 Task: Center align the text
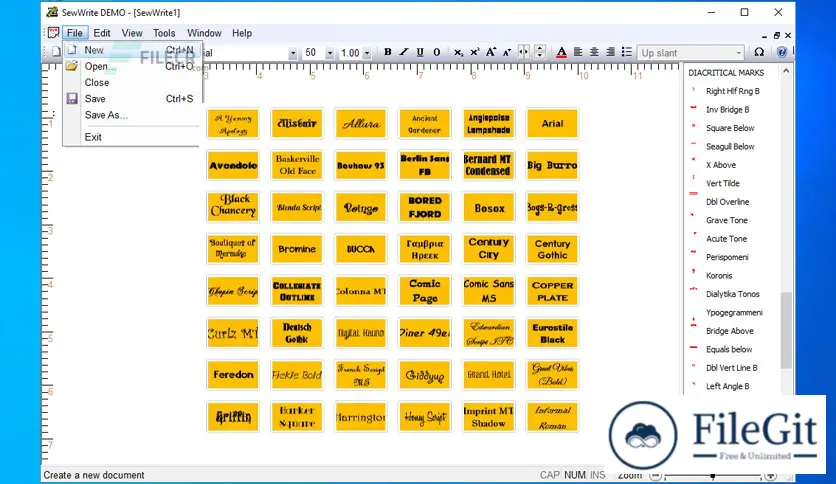[x=594, y=52]
